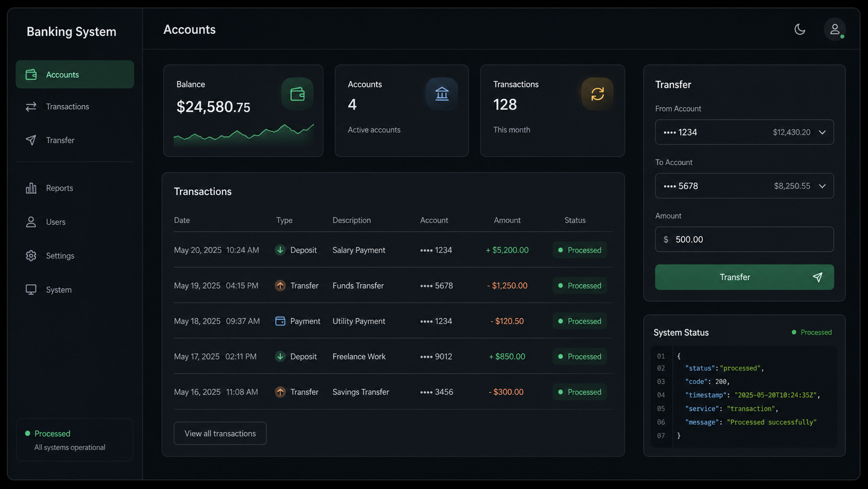This screenshot has width=868, height=489.
Task: Click the sidebar Transactions arrows icon
Action: click(x=31, y=107)
